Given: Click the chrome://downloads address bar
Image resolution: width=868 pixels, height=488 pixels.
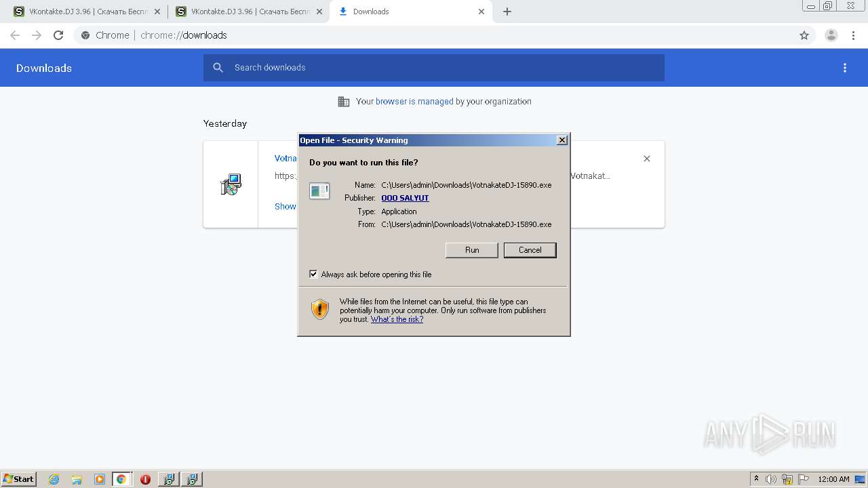Looking at the screenshot, I should point(434,35).
